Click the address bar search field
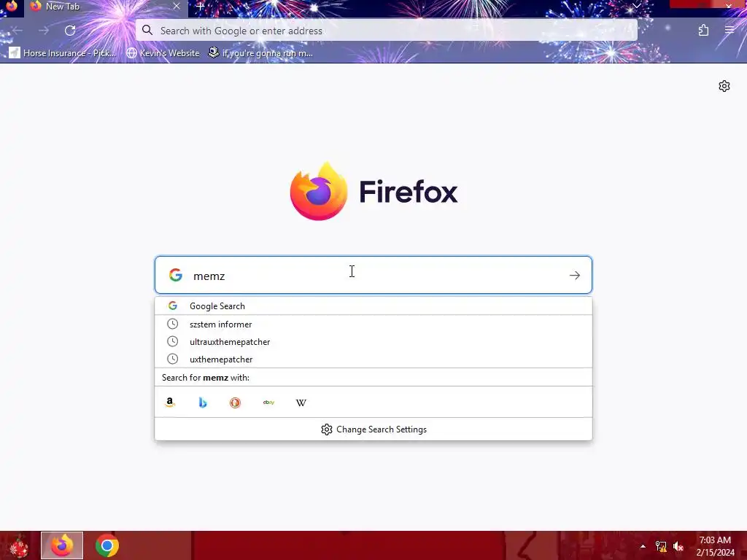Viewport: 747px width, 560px height. (x=387, y=31)
